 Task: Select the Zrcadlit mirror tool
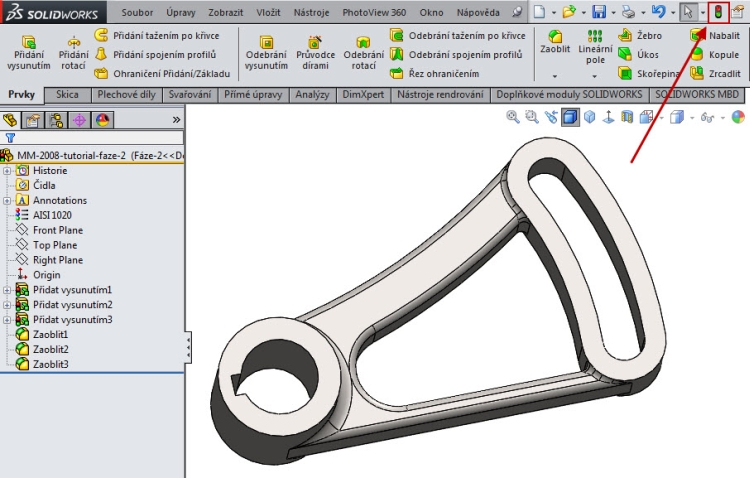tap(716, 74)
